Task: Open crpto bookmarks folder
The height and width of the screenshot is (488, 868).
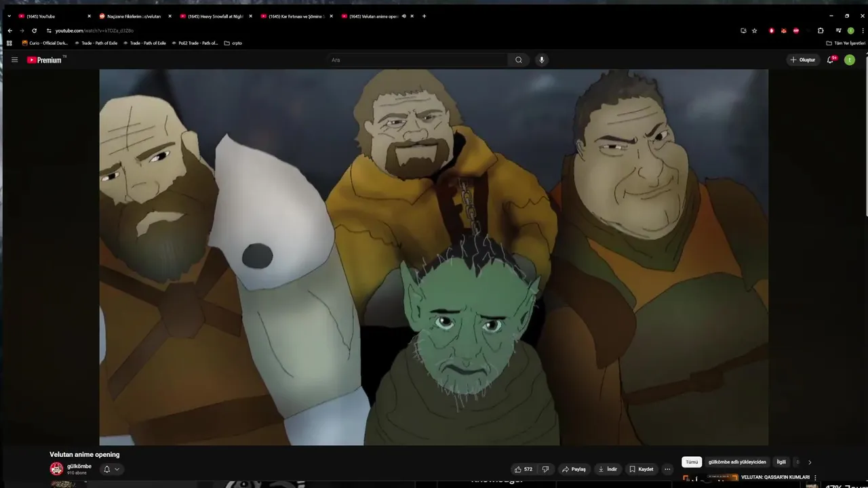Action: tap(233, 43)
